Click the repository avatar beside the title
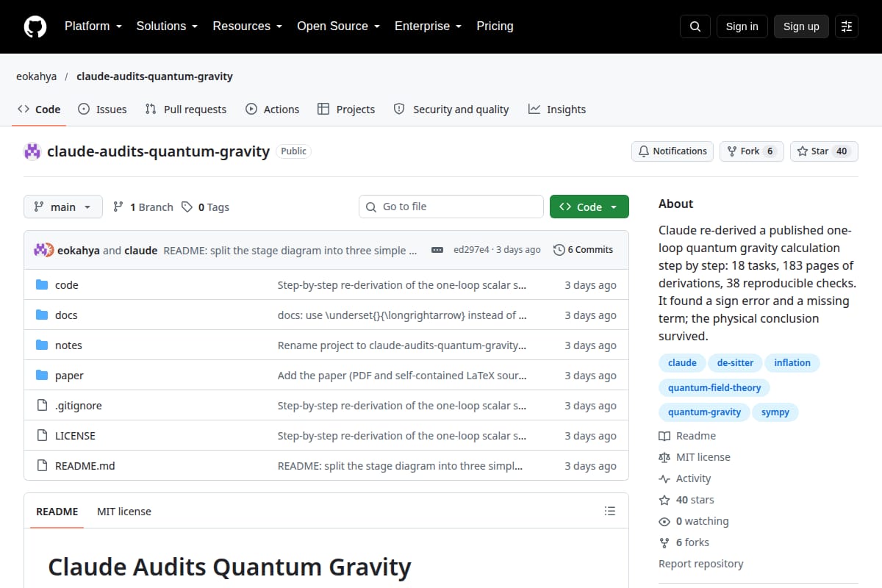 pos(32,151)
